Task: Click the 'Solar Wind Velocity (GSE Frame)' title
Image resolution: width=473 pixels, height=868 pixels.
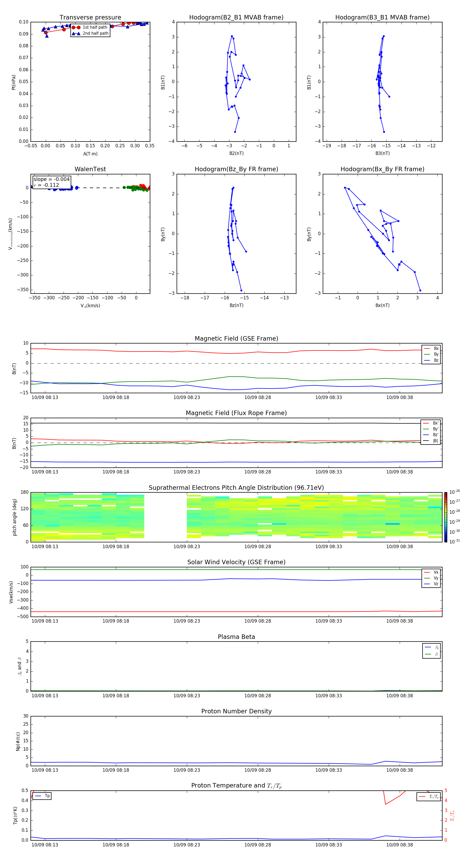Action: 236,562
